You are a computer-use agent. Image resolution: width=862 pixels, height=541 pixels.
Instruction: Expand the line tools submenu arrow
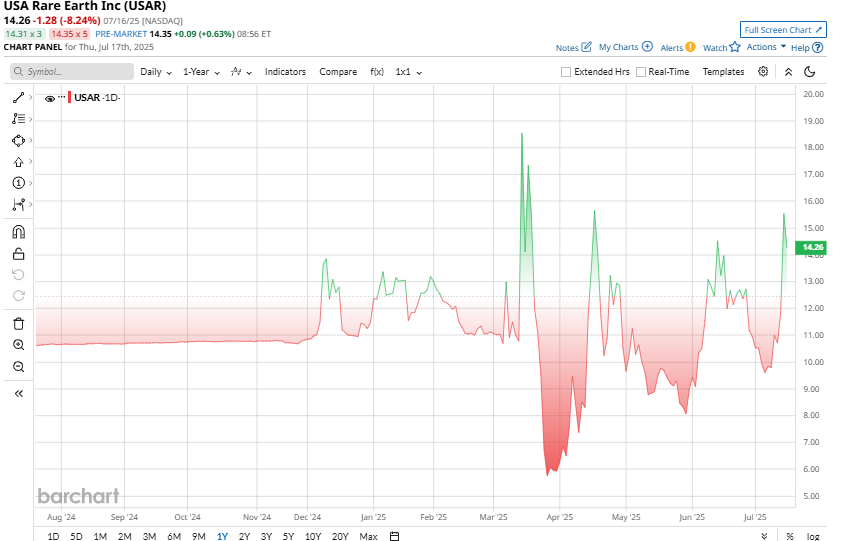click(30, 97)
